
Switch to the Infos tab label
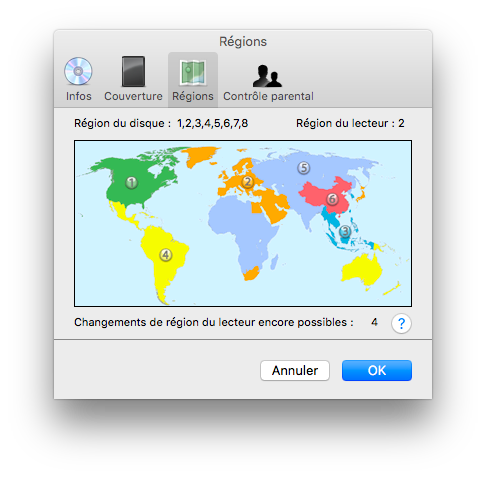tap(79, 96)
